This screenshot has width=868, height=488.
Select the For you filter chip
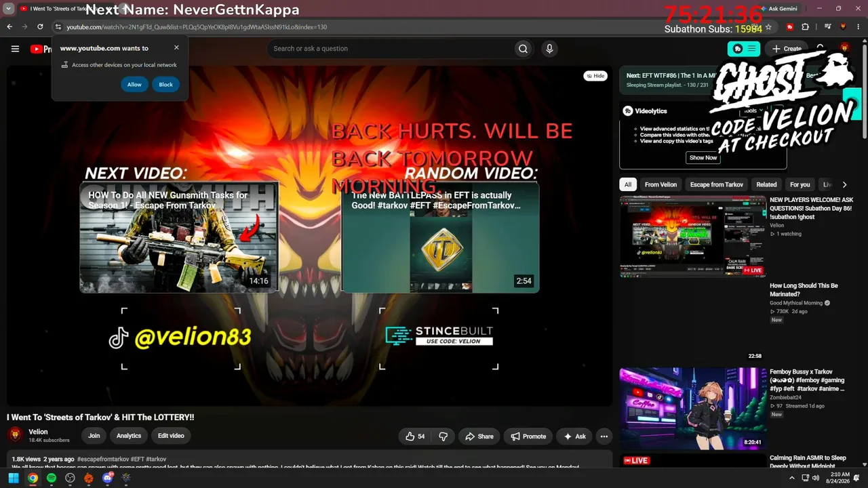pyautogui.click(x=800, y=184)
